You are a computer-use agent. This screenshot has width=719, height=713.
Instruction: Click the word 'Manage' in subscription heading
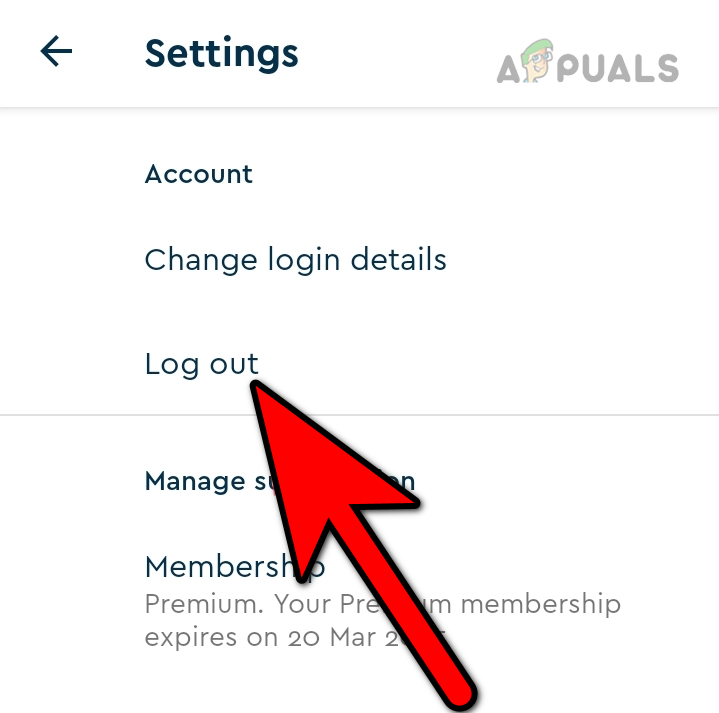(195, 482)
